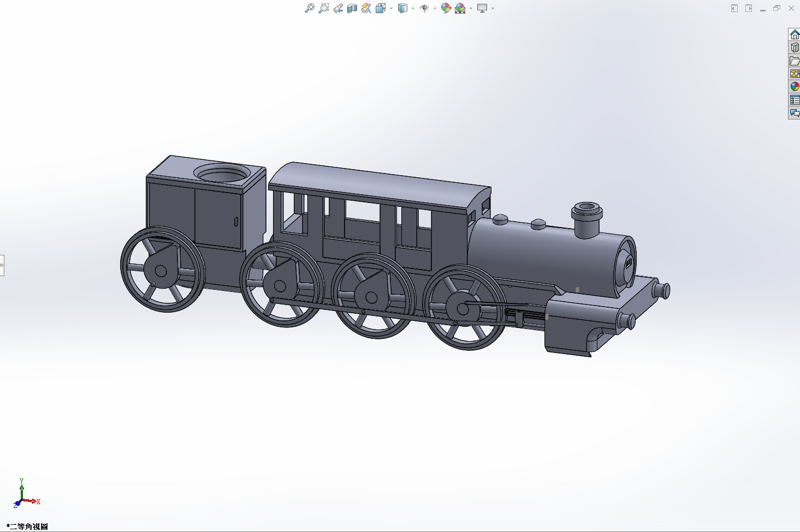
Task: Open the SOLIDWORKS Forum task pane tab
Action: (x=795, y=113)
